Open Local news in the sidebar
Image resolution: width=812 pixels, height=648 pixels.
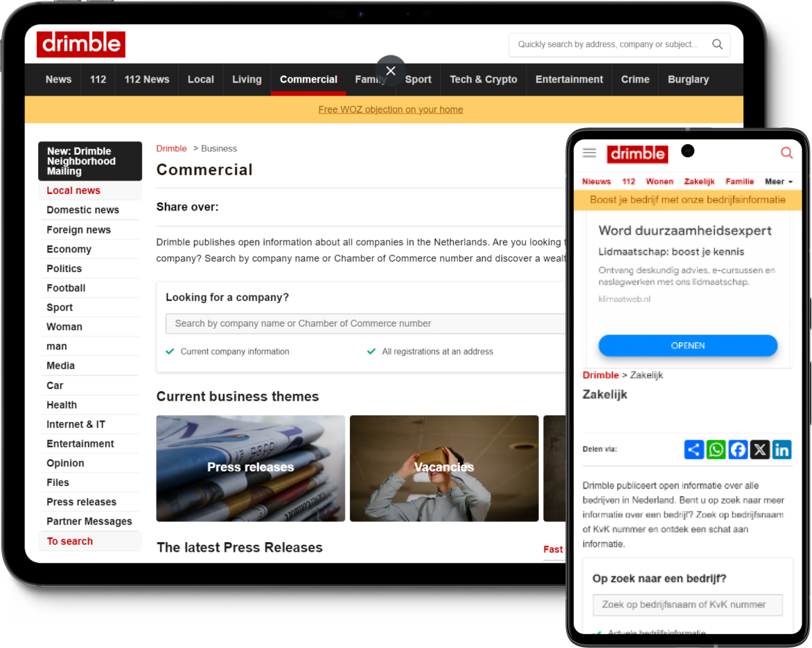pyautogui.click(x=90, y=190)
